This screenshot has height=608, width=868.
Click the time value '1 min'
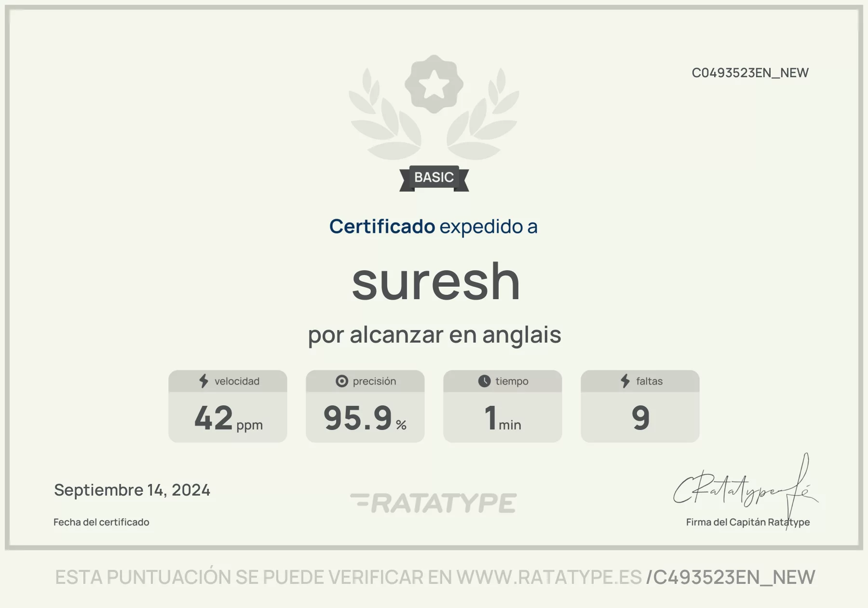point(503,418)
